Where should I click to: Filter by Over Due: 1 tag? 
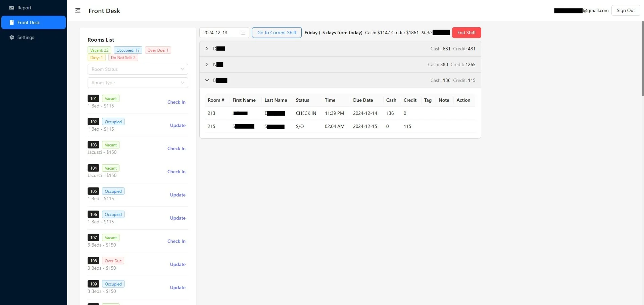tap(158, 50)
